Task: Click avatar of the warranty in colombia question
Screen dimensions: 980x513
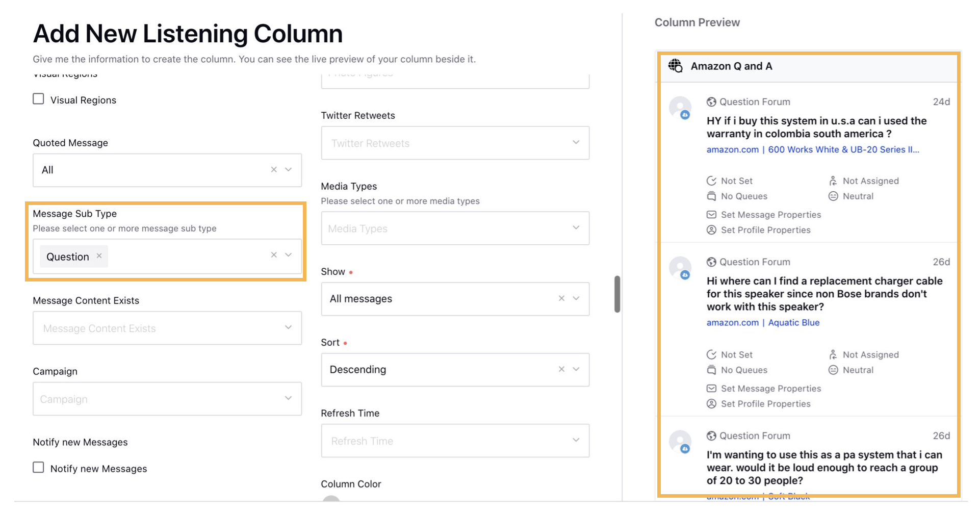Action: pyautogui.click(x=680, y=108)
